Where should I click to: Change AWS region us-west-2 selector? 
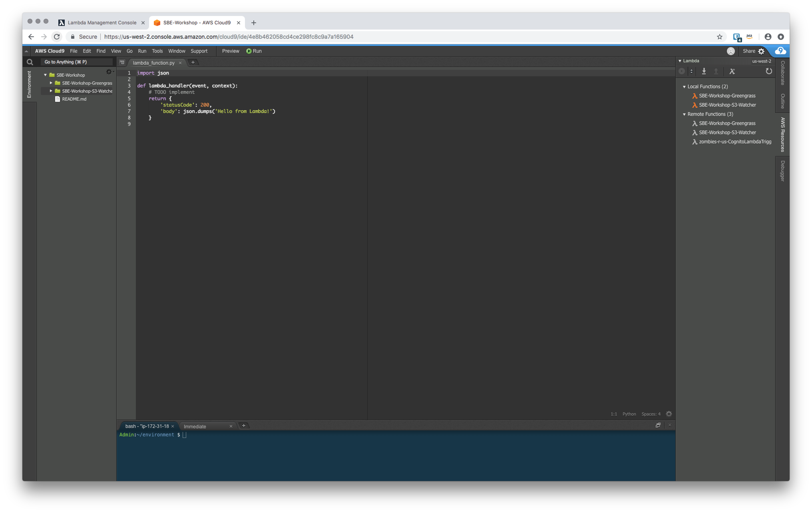762,61
